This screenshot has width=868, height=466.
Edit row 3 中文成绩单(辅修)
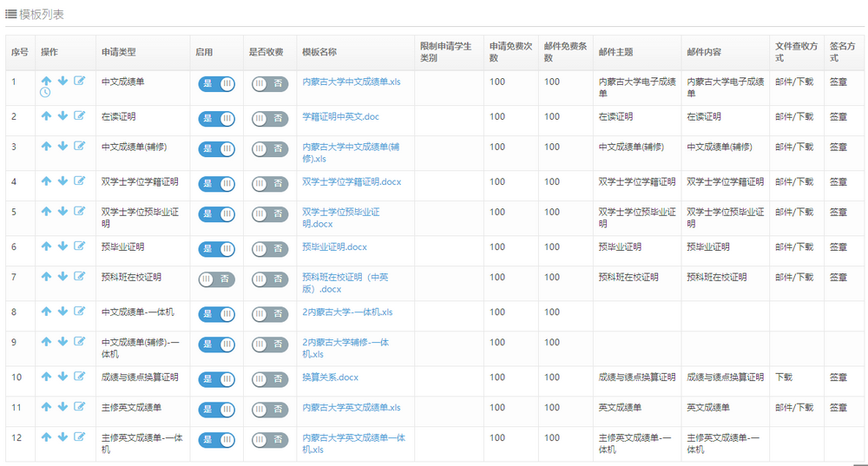(80, 146)
